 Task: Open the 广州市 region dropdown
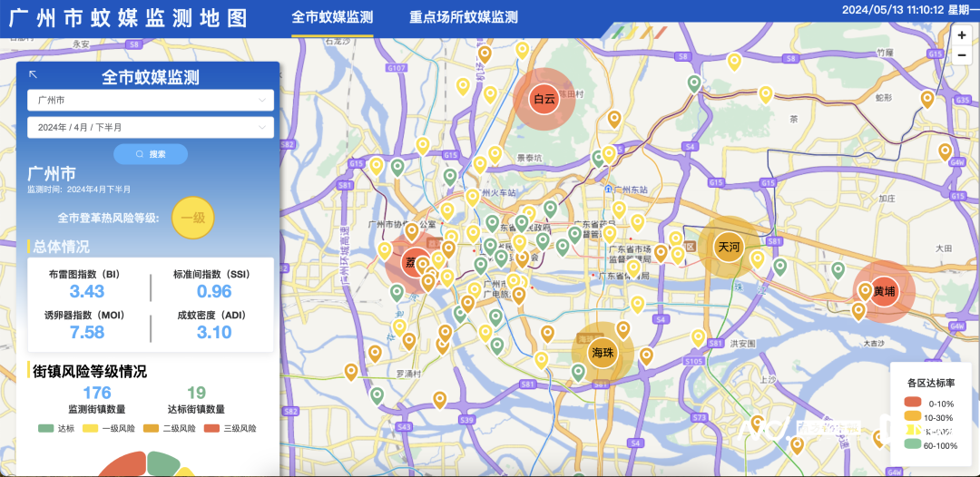(150, 100)
